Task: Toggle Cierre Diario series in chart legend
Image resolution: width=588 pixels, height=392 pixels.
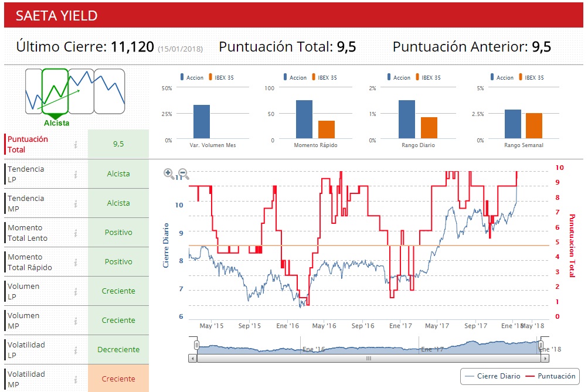Action: [492, 376]
